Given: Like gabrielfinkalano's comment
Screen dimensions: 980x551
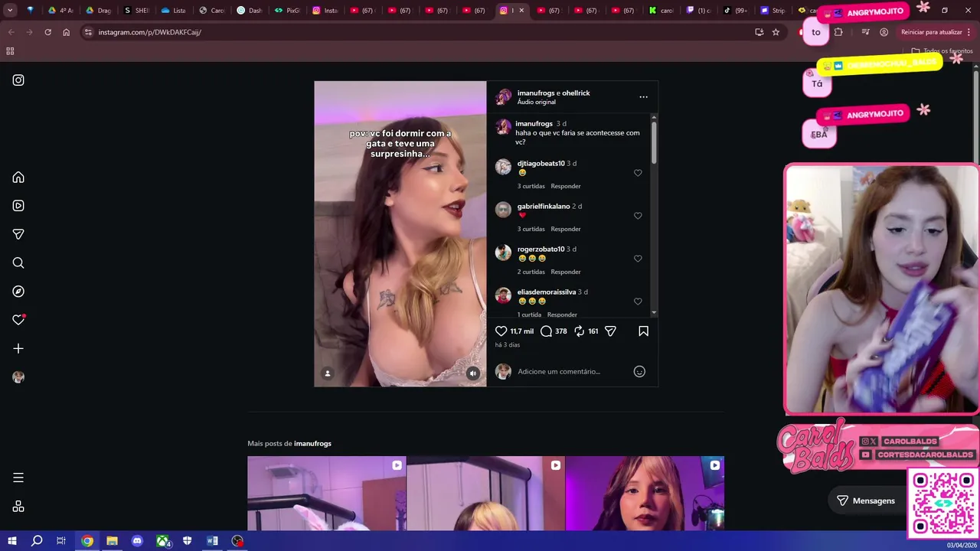Looking at the screenshot, I should pos(638,216).
